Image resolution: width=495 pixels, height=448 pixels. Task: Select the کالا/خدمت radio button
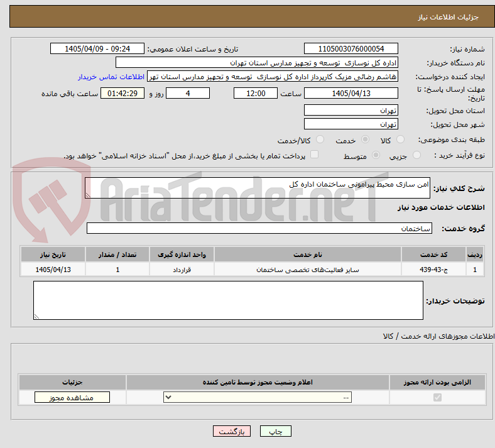click(320, 139)
